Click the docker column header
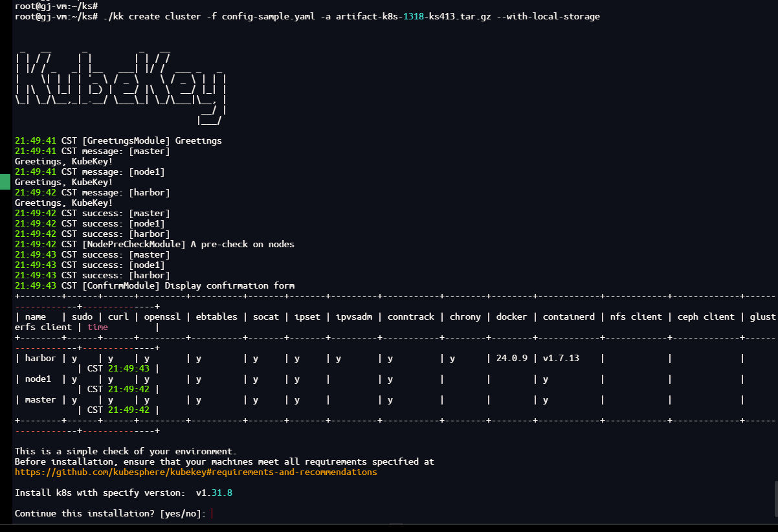The width and height of the screenshot is (778, 532). point(511,317)
